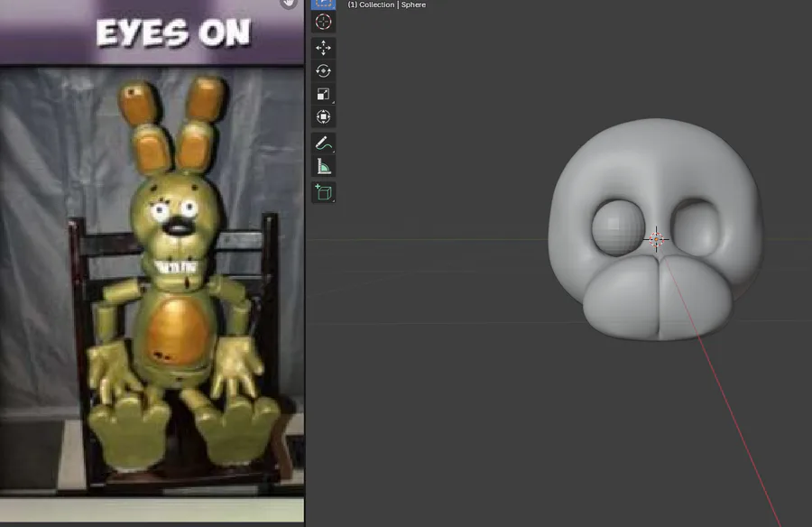Select the Move tool
Screen dimensions: 812x527
[x=323, y=48]
